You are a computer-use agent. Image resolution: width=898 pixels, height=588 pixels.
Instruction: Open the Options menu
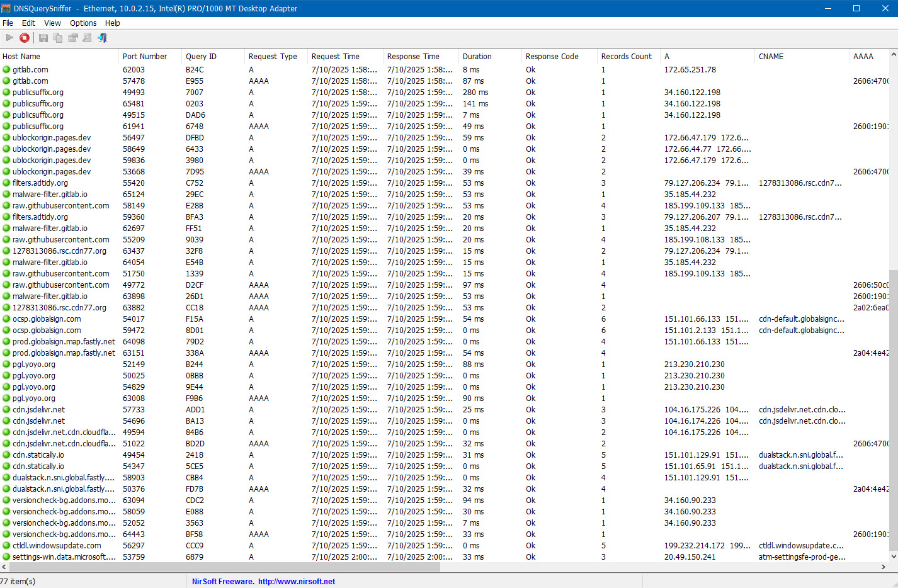click(83, 23)
